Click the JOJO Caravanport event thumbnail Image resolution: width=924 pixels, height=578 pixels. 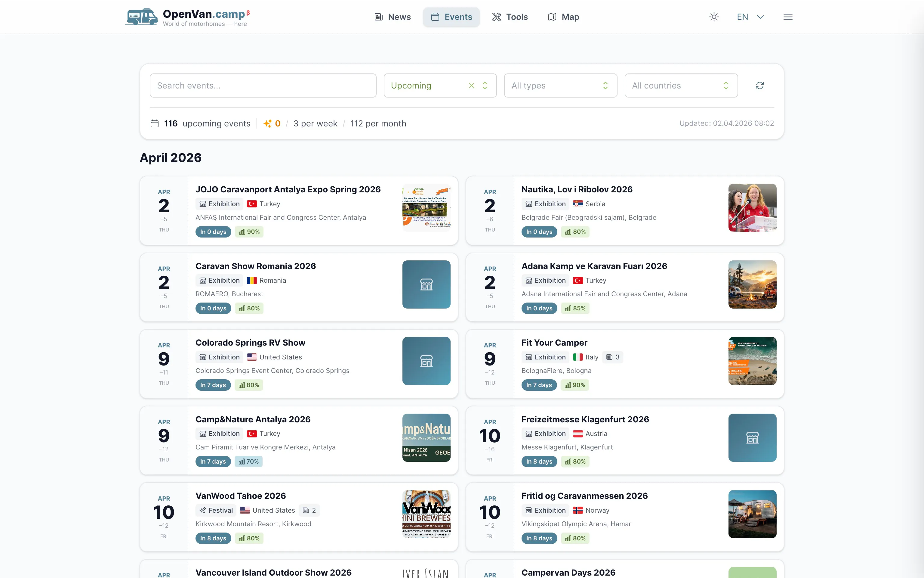pos(427,208)
